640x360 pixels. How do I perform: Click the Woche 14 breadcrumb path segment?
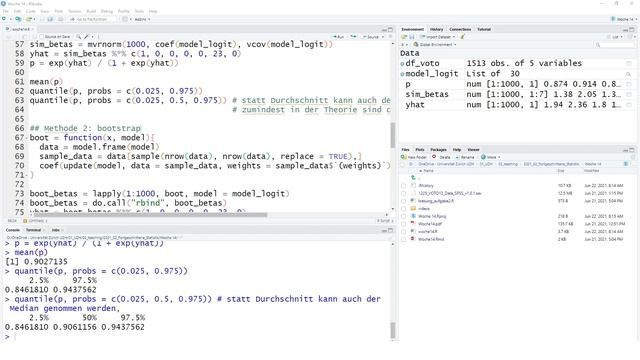[593, 164]
